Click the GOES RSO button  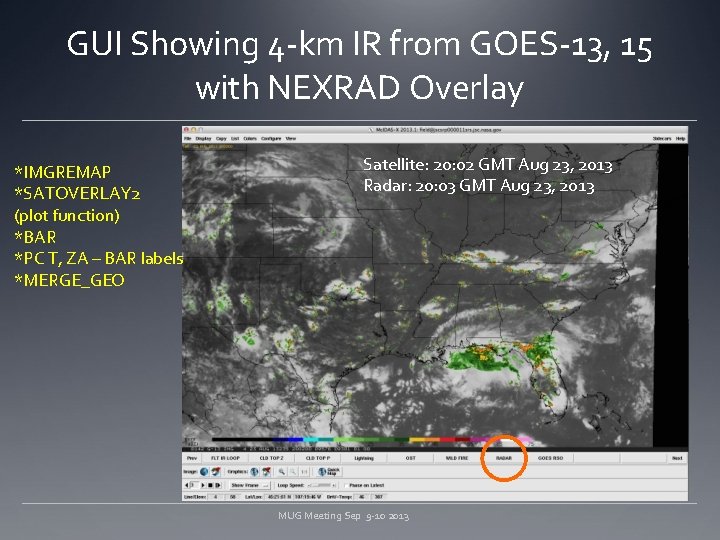550,458
